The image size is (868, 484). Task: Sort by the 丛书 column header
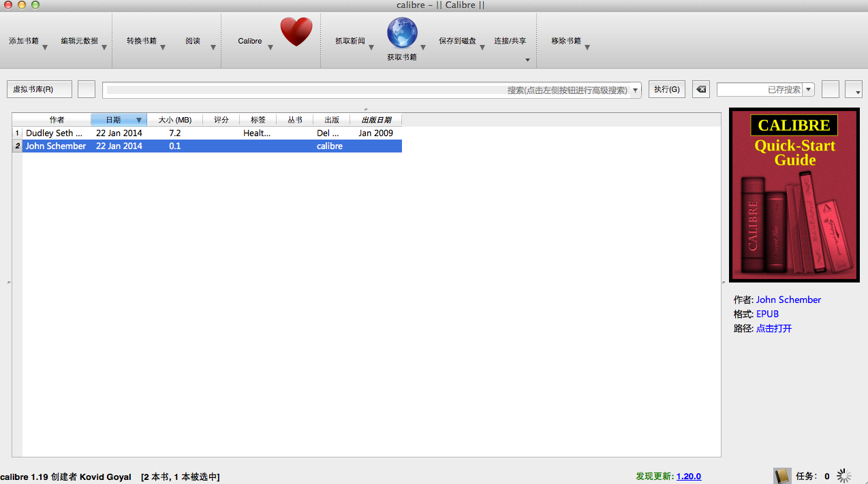[295, 120]
